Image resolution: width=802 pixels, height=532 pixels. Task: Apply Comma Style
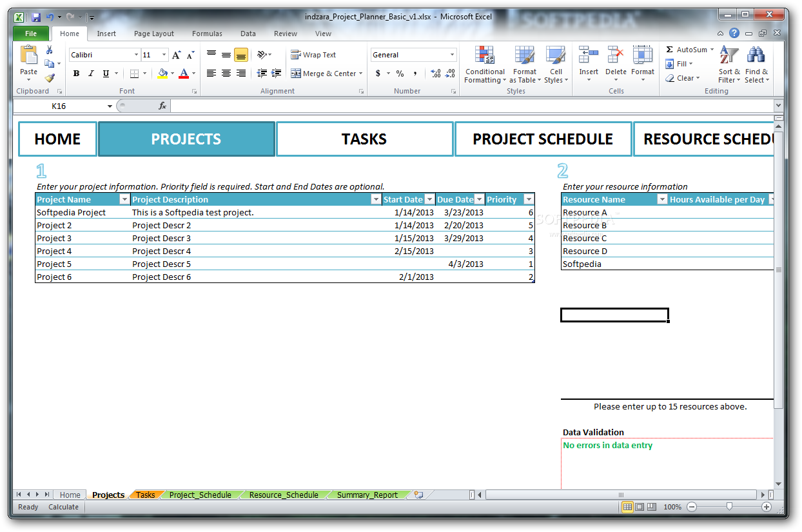click(416, 74)
